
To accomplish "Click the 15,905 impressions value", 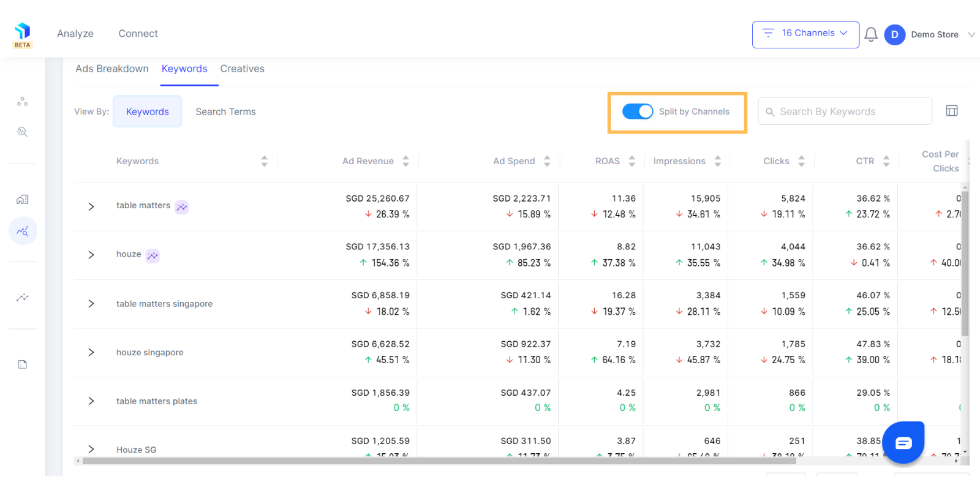I will point(706,198).
